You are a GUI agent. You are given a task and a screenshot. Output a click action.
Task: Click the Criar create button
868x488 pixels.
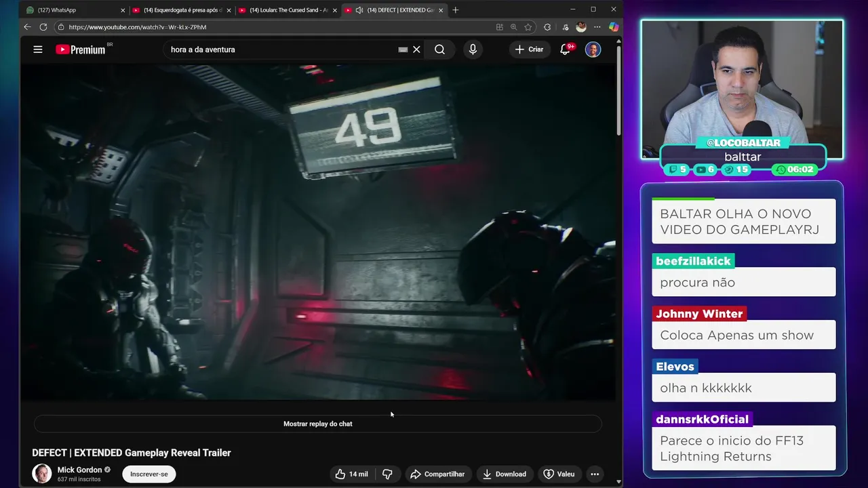(x=529, y=49)
